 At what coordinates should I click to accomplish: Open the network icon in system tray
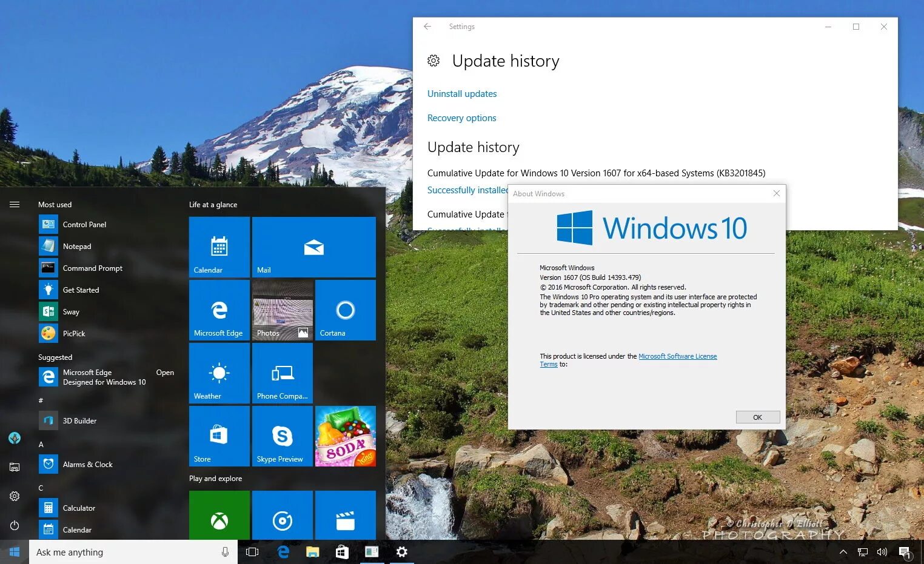[862, 552]
